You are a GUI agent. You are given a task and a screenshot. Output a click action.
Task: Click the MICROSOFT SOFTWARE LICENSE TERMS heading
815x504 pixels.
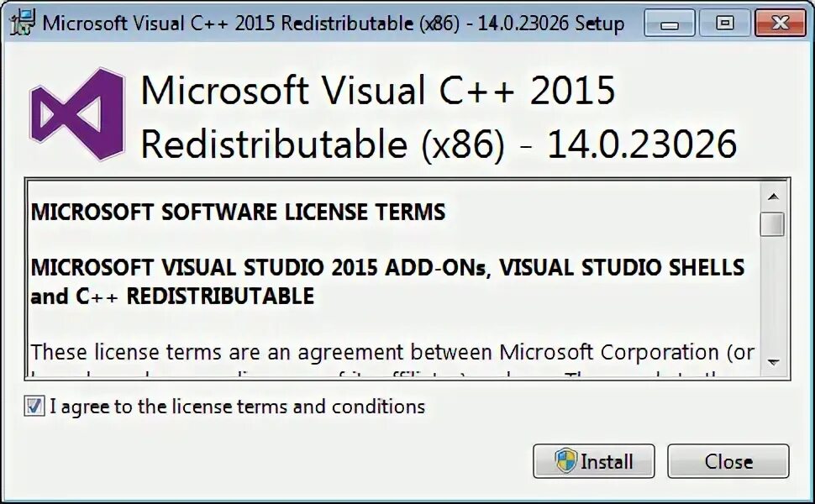tap(238, 212)
